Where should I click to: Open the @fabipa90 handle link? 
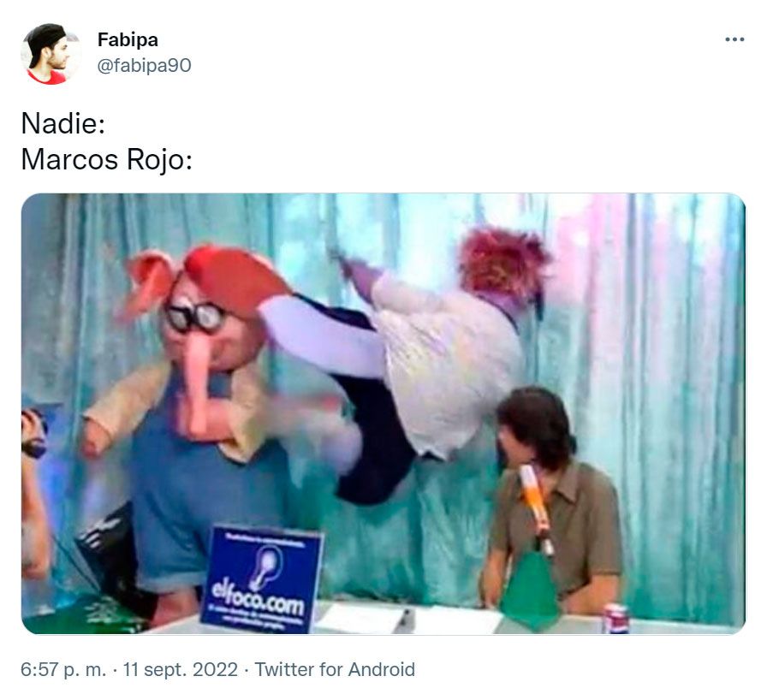[x=144, y=66]
